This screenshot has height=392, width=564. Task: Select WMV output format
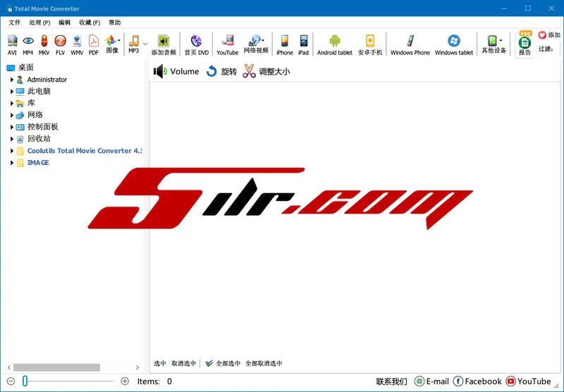pos(77,45)
